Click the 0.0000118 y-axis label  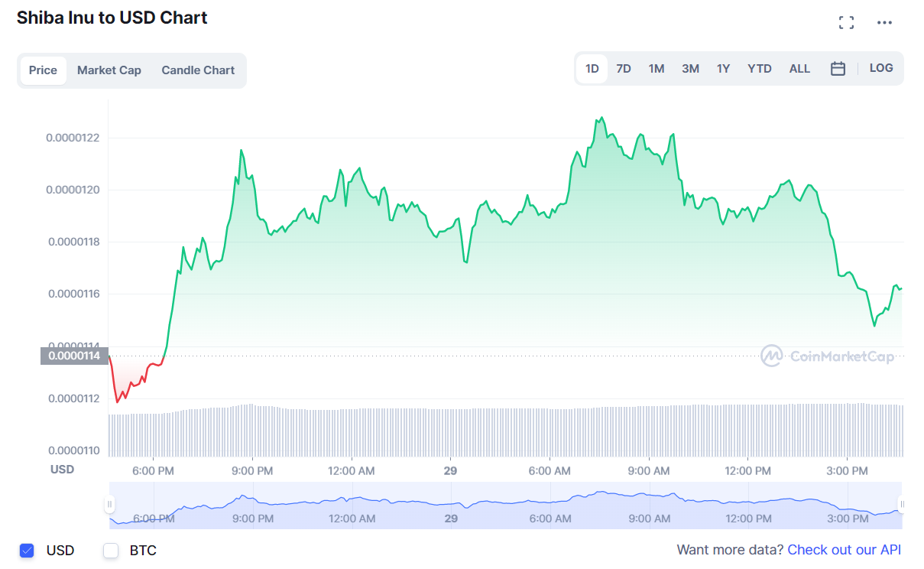73,242
